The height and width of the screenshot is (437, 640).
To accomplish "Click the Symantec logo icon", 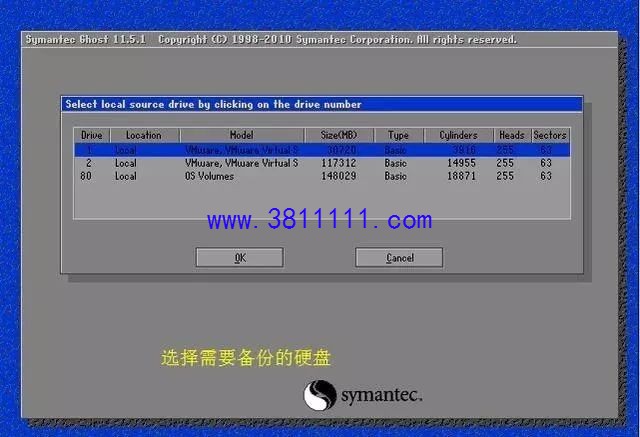I will click(x=320, y=395).
